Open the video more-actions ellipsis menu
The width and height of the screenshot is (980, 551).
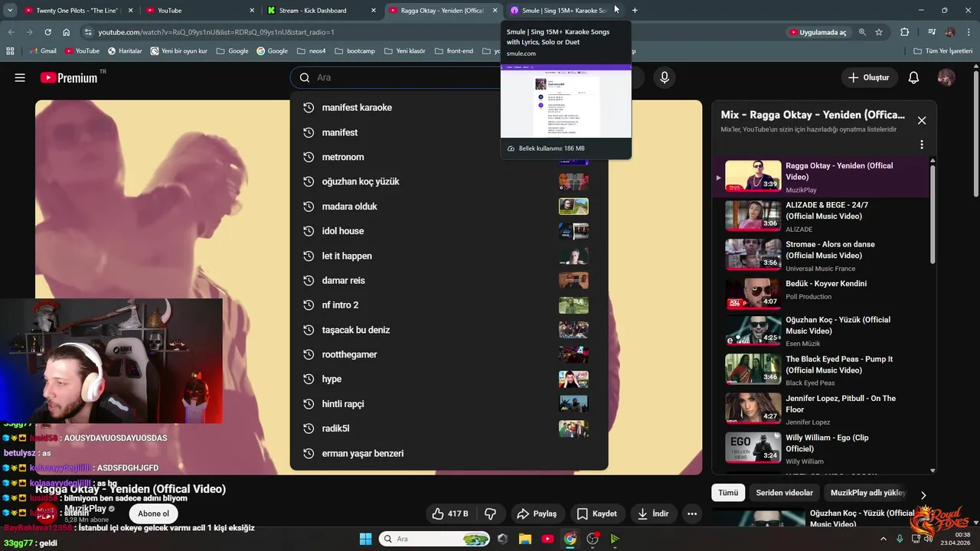pos(692,514)
